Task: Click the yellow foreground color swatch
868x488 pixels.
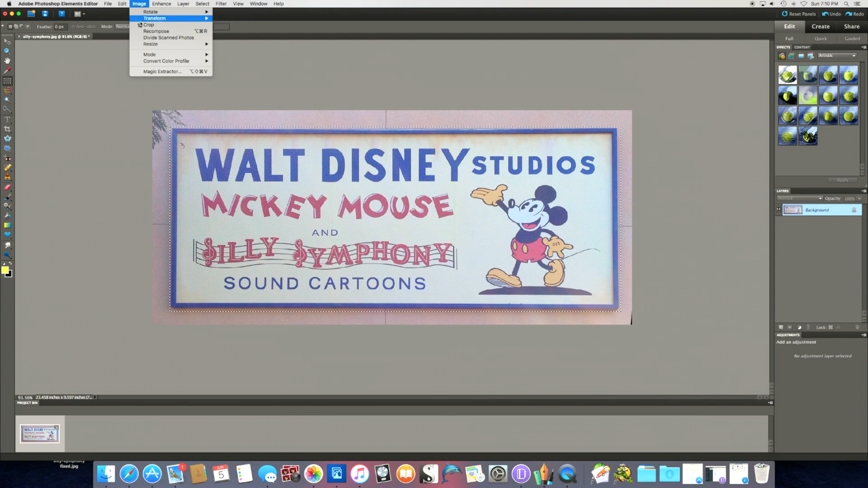Action: [4, 270]
